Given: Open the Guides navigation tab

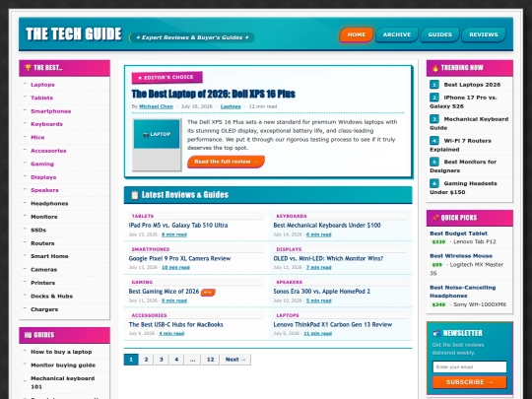Looking at the screenshot, I should click(x=439, y=34).
